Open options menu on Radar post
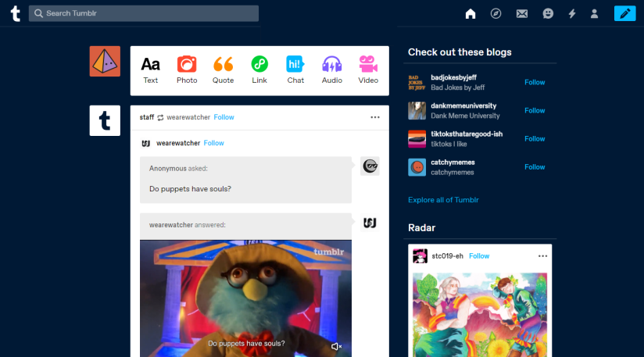The image size is (644, 357). tap(542, 256)
